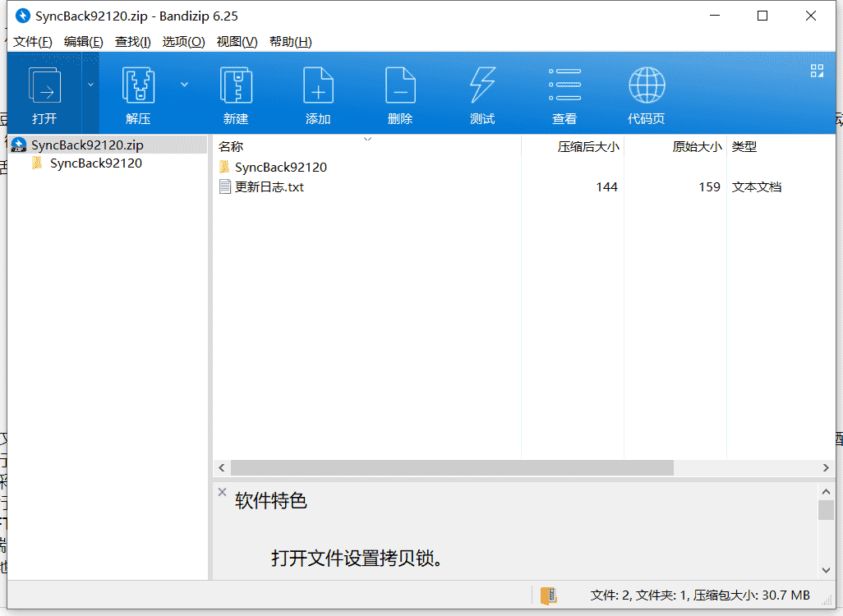Click the 解压 (Extract) toolbar icon
This screenshot has width=843, height=616.
(138, 85)
